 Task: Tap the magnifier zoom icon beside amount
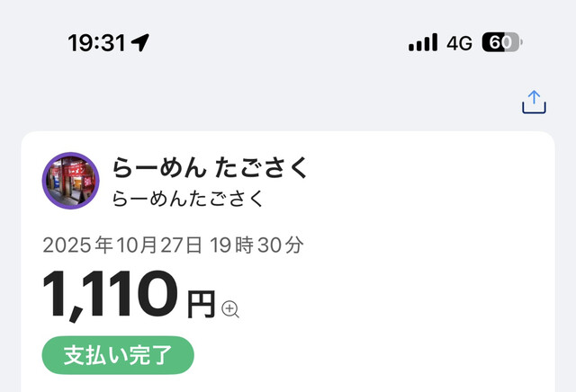pos(230,309)
